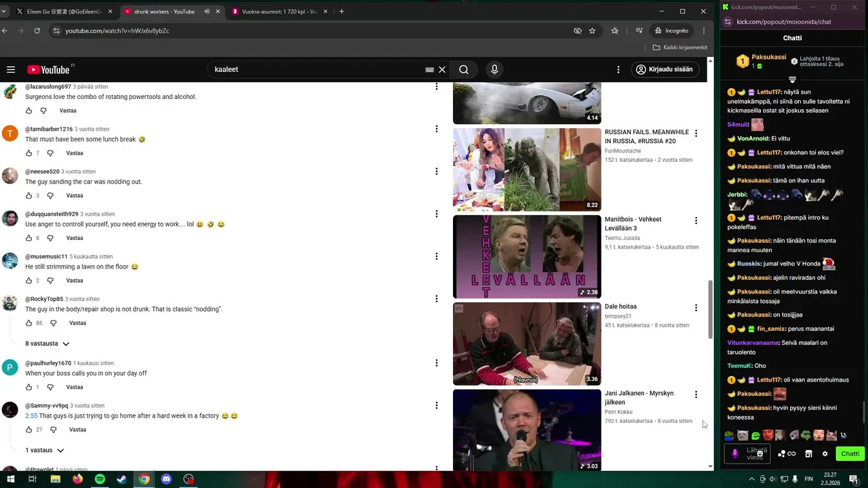Click 'Kirjaudu sisään' sign-in button
This screenshot has height=488, width=868.
click(x=664, y=69)
